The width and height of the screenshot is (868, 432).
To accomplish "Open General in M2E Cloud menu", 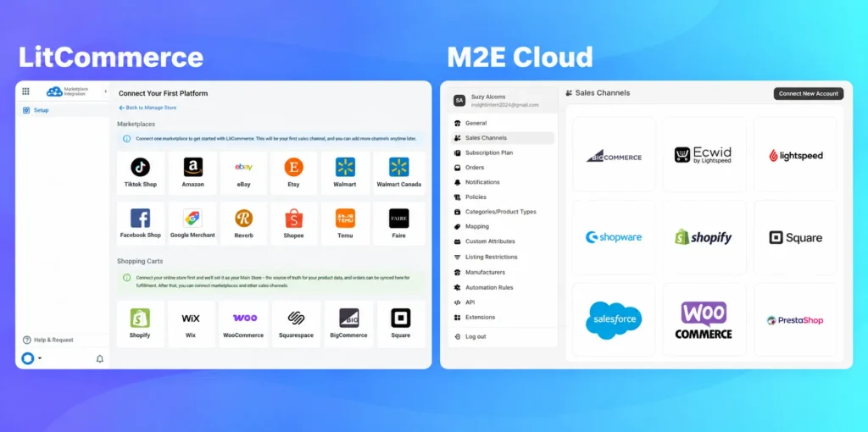I will coord(503,123).
